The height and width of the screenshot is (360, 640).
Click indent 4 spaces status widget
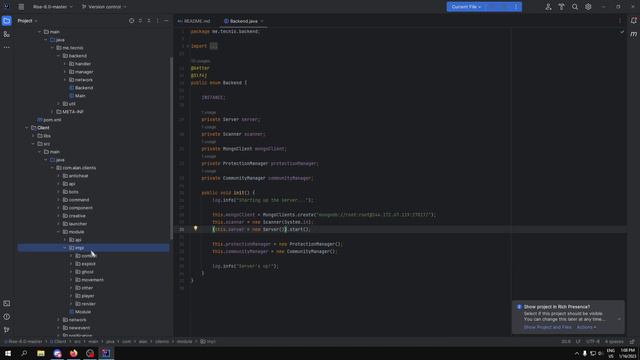coord(614,342)
